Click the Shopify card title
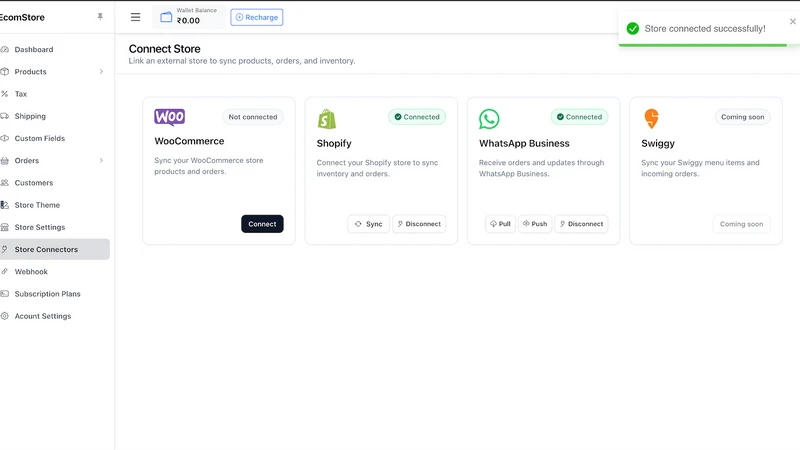Image resolution: width=800 pixels, height=450 pixels. (334, 143)
